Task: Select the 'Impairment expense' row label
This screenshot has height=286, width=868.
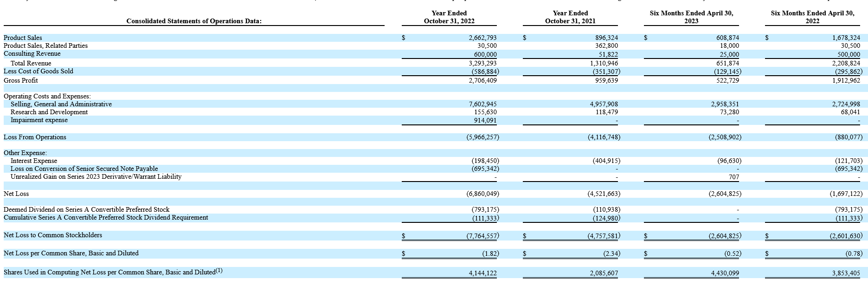Action: [x=39, y=120]
